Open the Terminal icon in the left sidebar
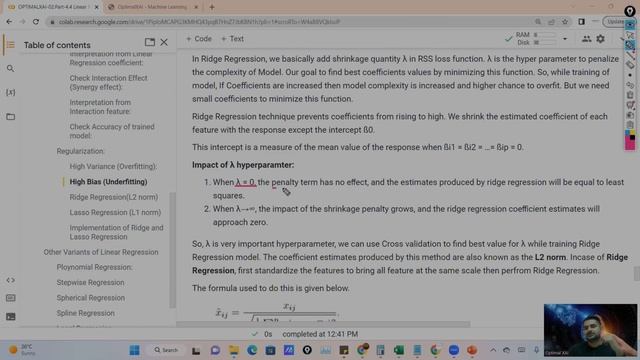The width and height of the screenshot is (640, 360). pyautogui.click(x=11, y=316)
